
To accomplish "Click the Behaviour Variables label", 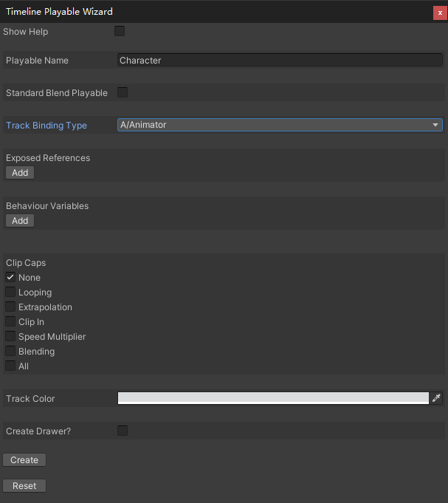I will point(47,206).
